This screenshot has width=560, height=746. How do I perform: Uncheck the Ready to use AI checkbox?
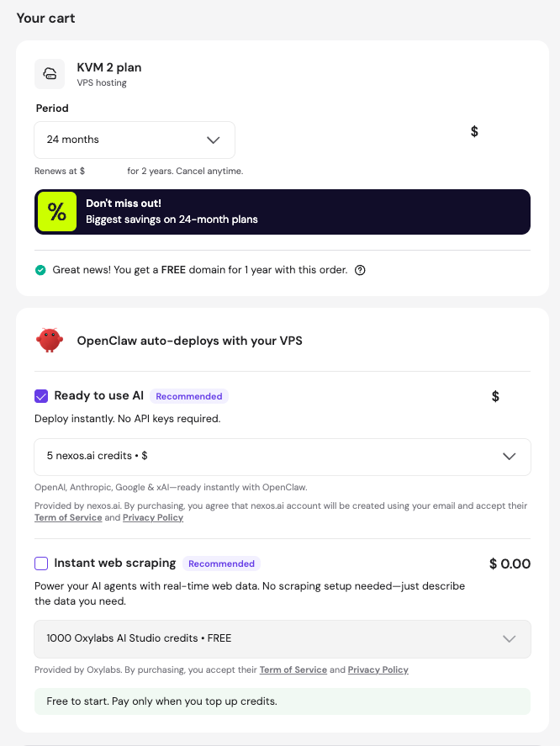(41, 396)
